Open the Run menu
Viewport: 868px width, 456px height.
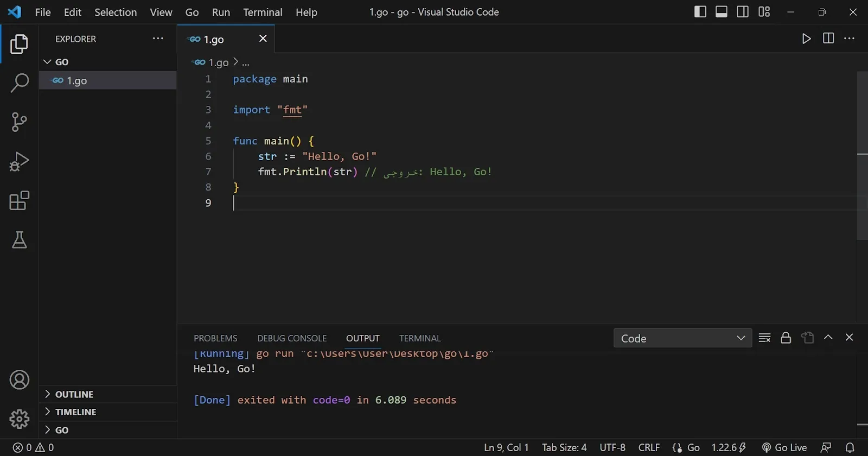click(221, 12)
